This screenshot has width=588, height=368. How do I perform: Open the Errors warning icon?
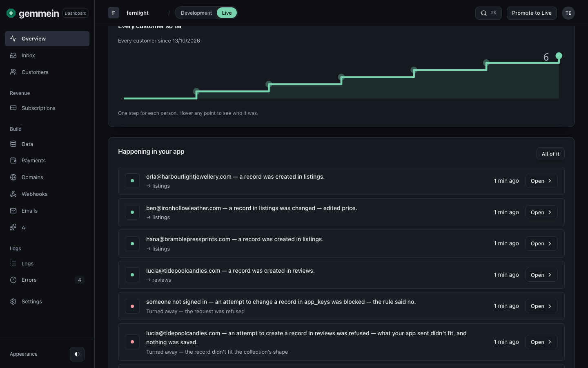[13, 280]
